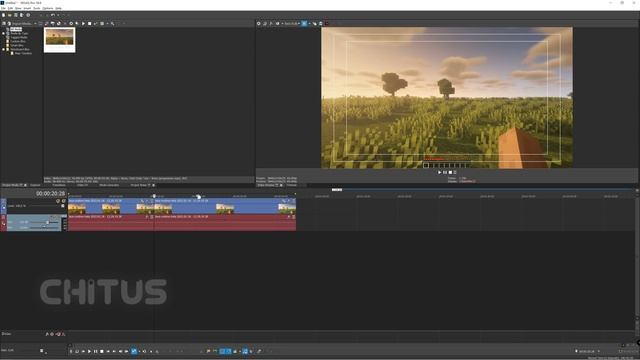Open the Edit menu
Viewport: 640px width, 360px height.
10,8
